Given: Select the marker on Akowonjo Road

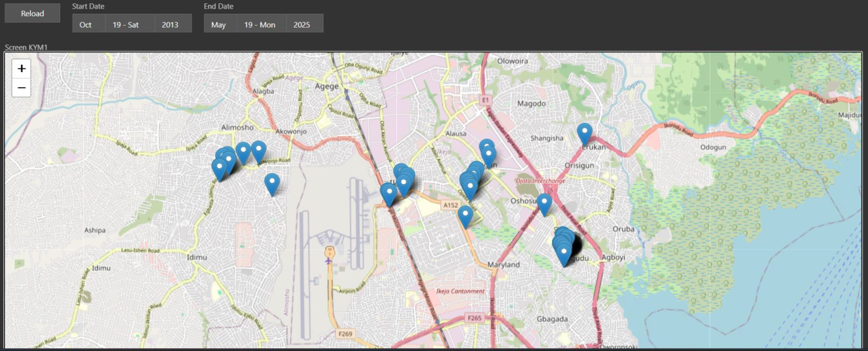Looking at the screenshot, I should 259,151.
